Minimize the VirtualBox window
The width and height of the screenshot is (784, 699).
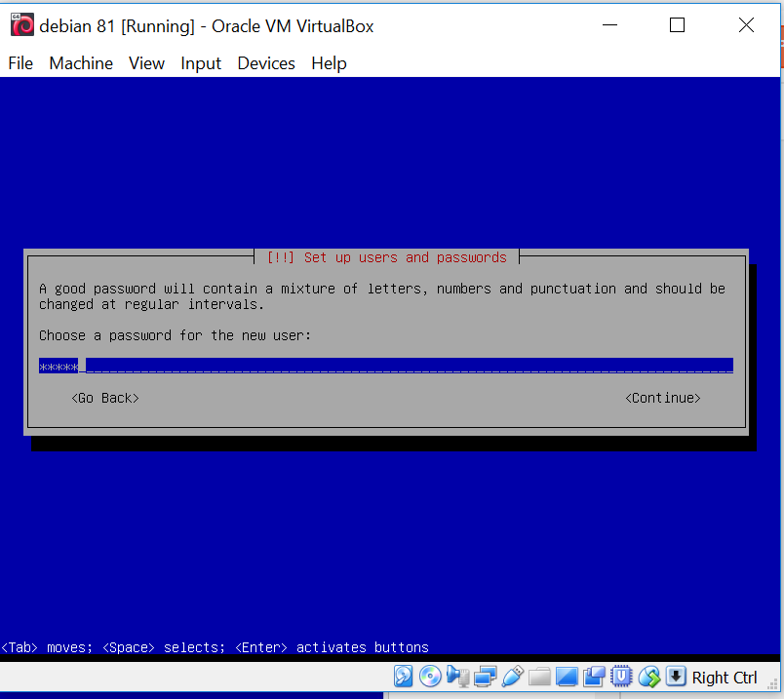pyautogui.click(x=610, y=25)
